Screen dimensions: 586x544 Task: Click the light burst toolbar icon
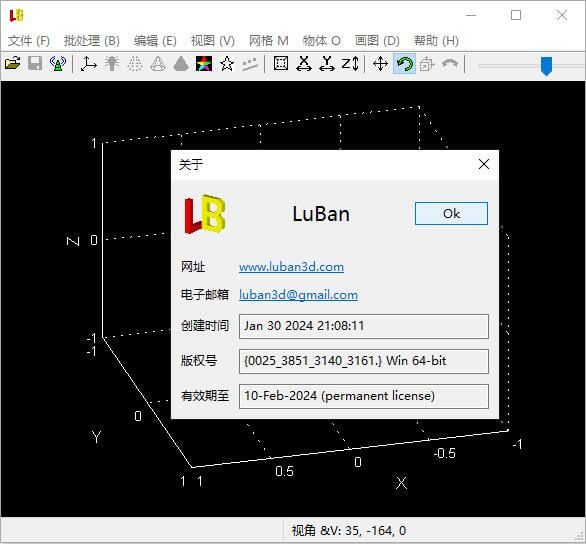112,64
